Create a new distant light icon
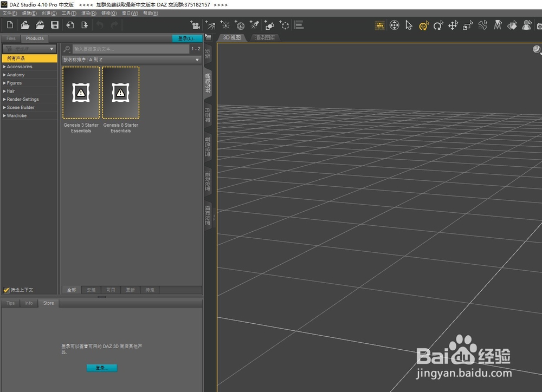This screenshot has height=392, width=542. (210, 25)
